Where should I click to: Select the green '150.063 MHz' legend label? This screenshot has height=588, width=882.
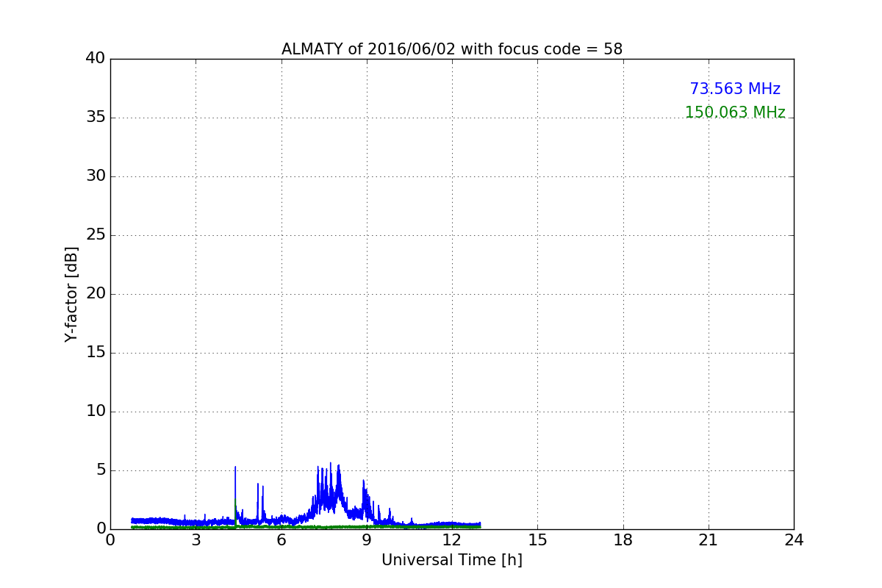735,112
